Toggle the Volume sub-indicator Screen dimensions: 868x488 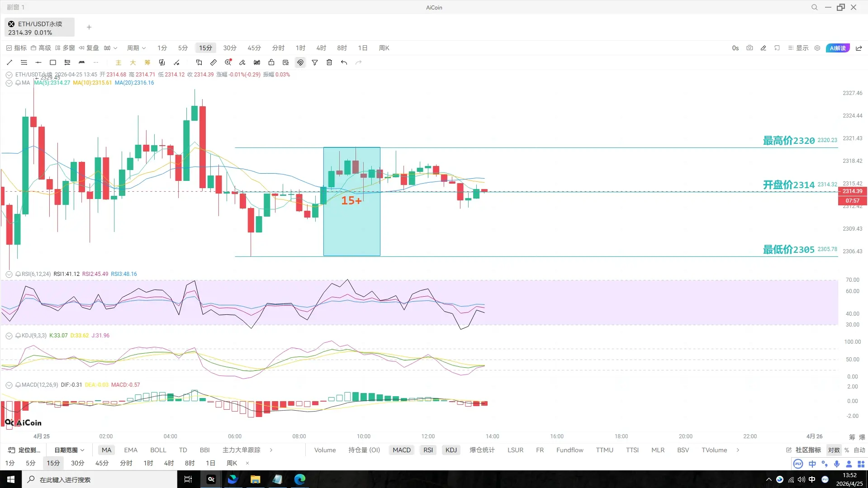tap(325, 450)
